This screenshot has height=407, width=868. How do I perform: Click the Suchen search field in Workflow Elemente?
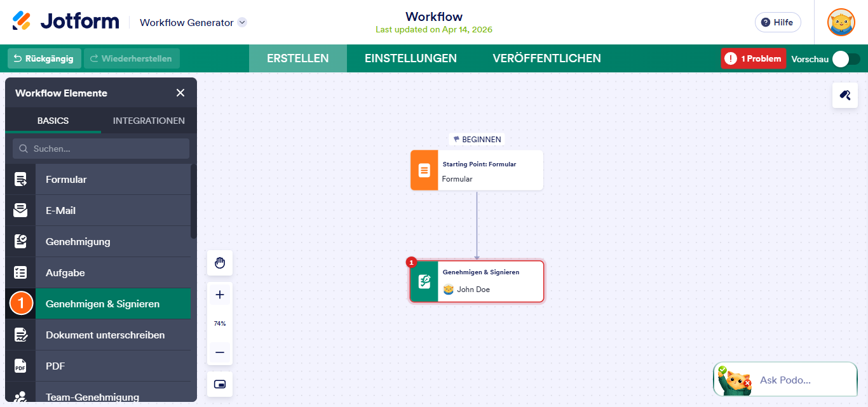coord(100,148)
